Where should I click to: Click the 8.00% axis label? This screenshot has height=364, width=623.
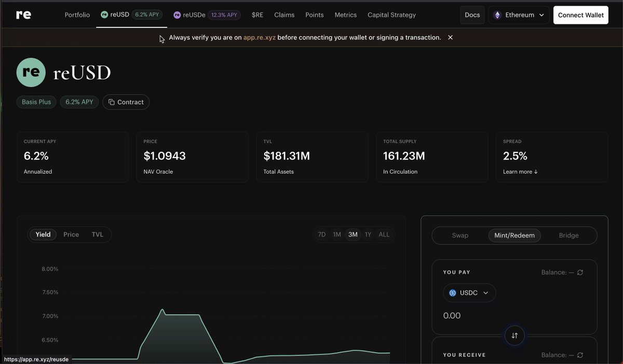pyautogui.click(x=50, y=269)
